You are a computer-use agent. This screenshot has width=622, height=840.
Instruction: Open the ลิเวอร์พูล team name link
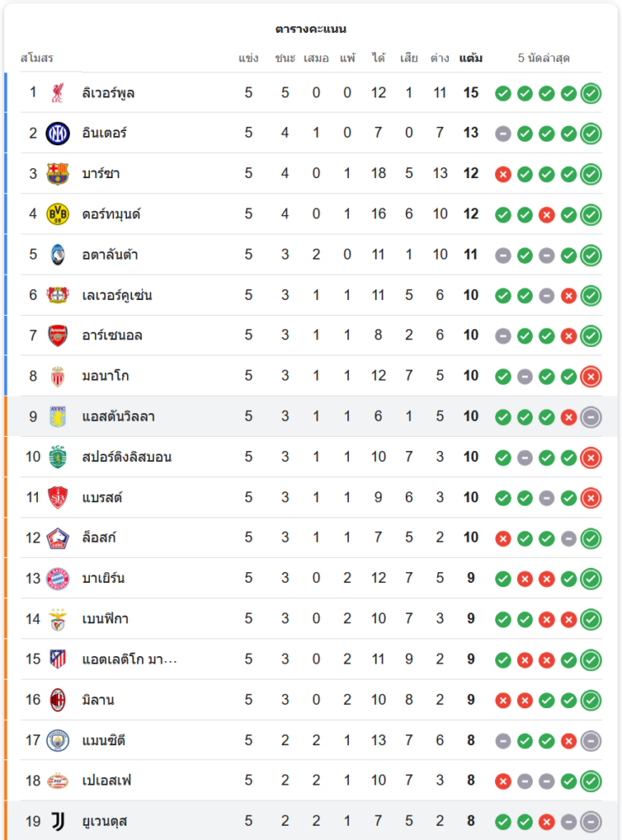(108, 92)
